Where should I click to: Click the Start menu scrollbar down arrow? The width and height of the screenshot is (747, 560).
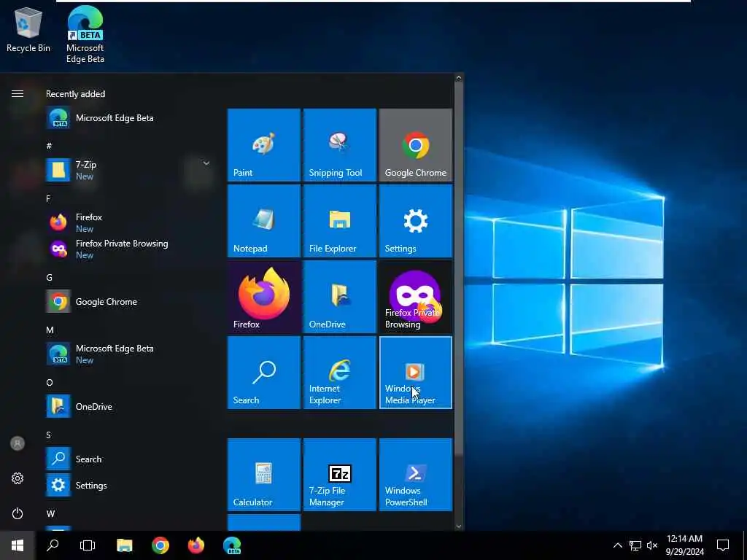(x=458, y=526)
